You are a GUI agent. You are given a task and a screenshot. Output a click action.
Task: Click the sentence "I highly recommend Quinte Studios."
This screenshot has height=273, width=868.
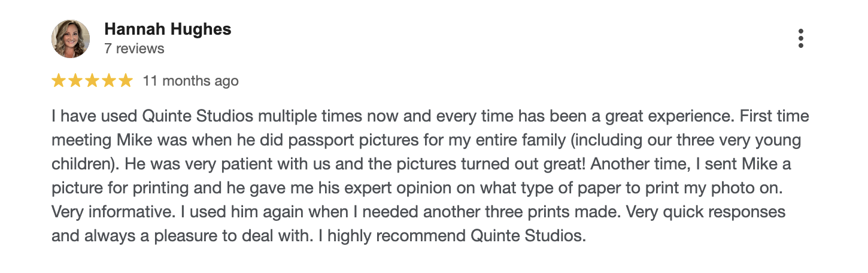coord(451,236)
